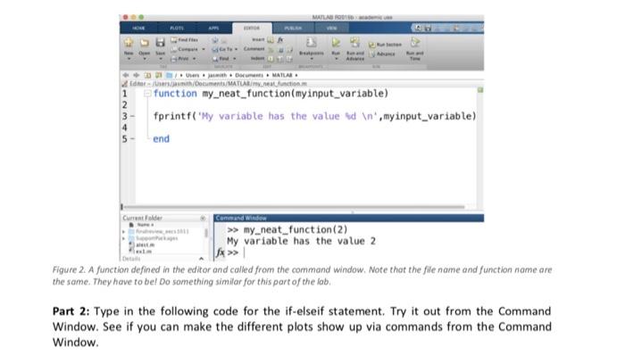The image size is (625, 364).
Task: Click the Insert section icon
Action: [x=271, y=40]
